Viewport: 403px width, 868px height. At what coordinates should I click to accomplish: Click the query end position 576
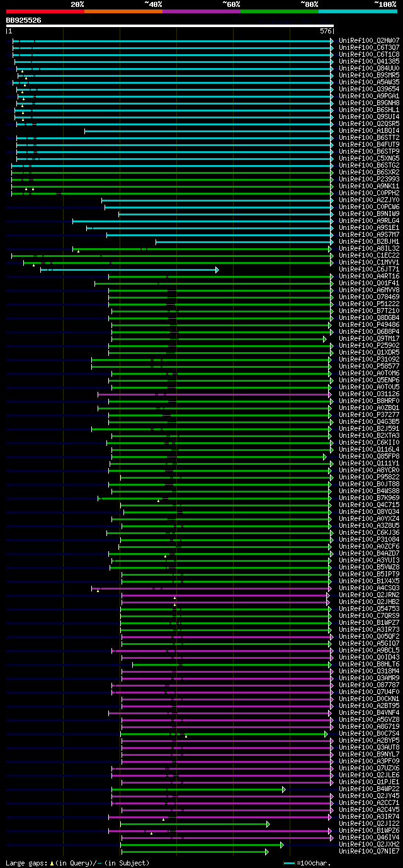point(326,31)
